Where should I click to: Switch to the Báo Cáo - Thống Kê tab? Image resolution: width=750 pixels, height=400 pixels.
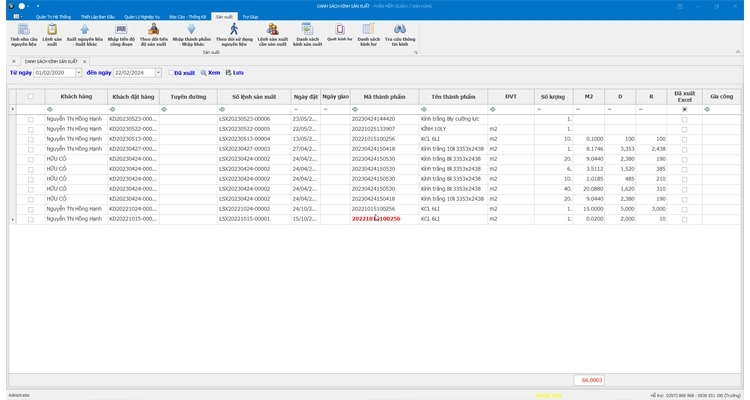click(183, 17)
